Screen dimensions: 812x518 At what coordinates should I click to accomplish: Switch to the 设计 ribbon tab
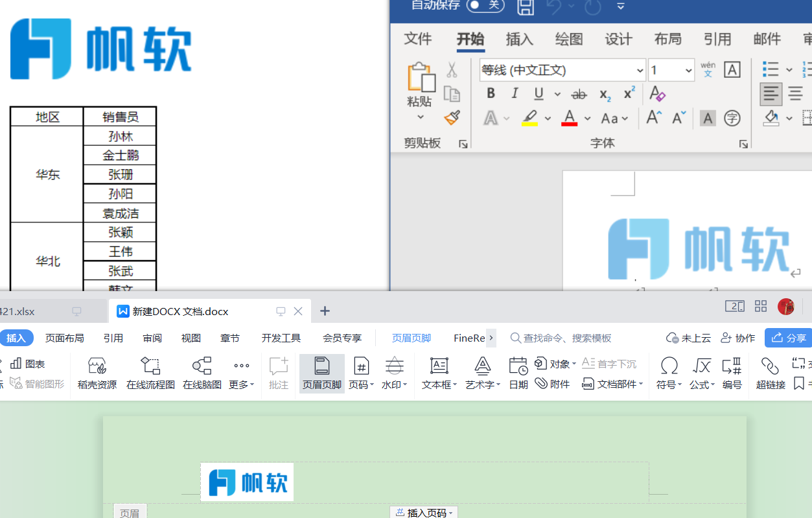(x=618, y=40)
